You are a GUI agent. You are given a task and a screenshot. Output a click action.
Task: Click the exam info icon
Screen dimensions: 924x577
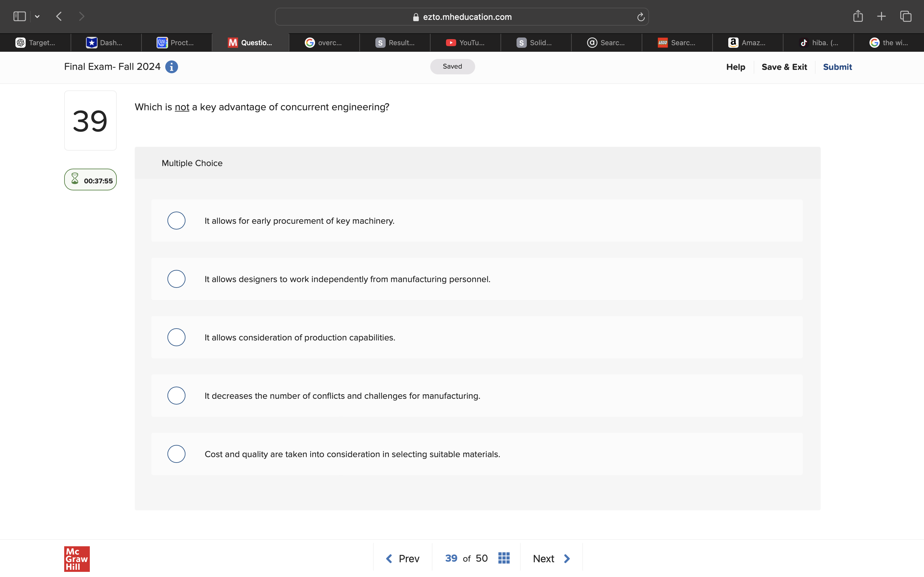pos(171,67)
